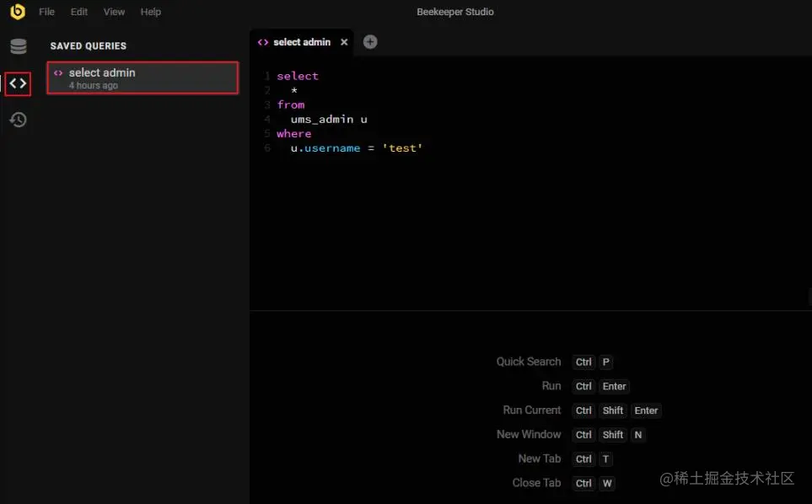This screenshot has height=504, width=812.
Task: Click the 'select' keyword on line 1
Action: [x=298, y=76]
